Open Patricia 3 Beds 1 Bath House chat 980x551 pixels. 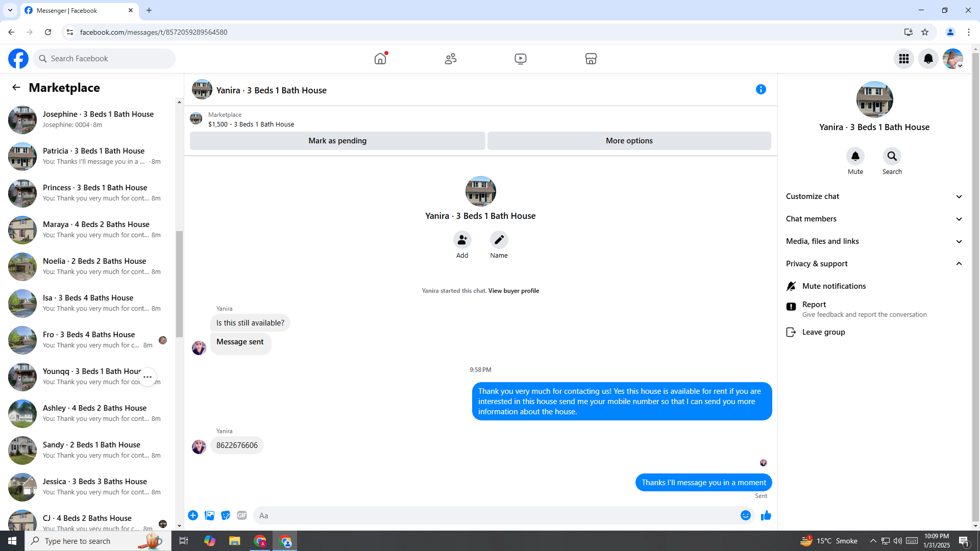90,157
